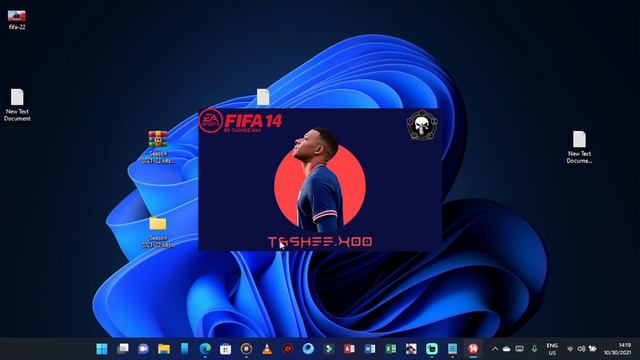640x360 pixels.
Task: Select the right-side New Text Document file
Action: point(579,147)
